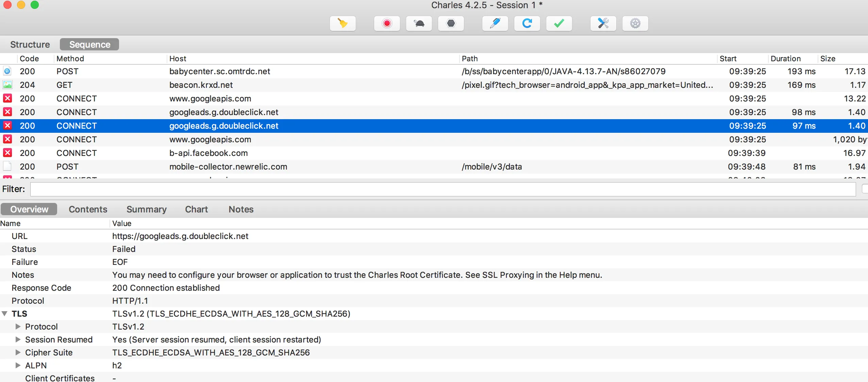Toggle the turtle throttling icon
Image resolution: width=868 pixels, height=382 pixels.
pyautogui.click(x=419, y=23)
